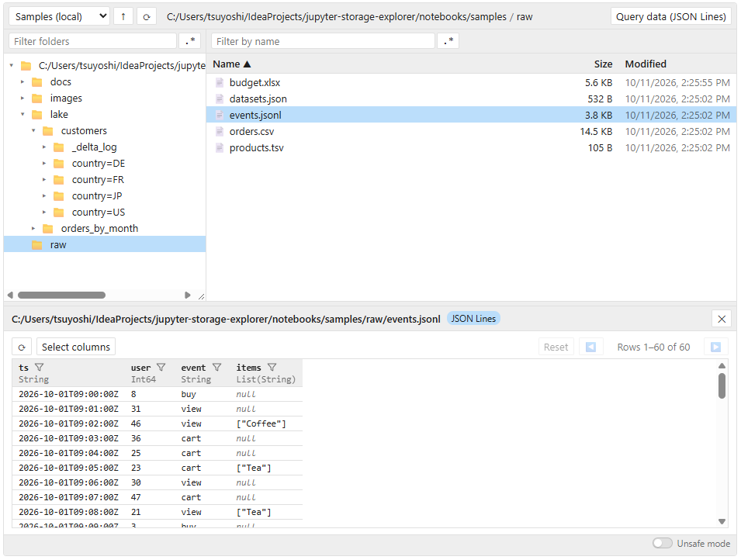The height and width of the screenshot is (560, 741).
Task: Sort files by Modified column
Action: tap(646, 64)
